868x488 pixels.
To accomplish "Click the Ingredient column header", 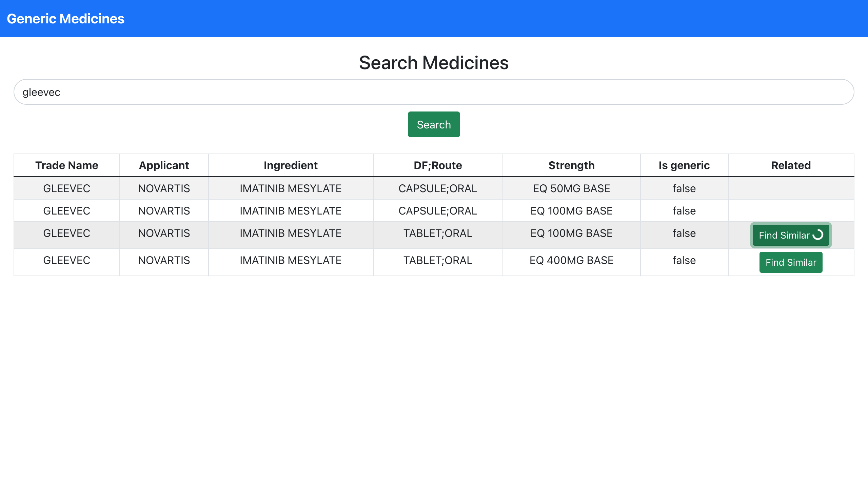I will (x=291, y=165).
